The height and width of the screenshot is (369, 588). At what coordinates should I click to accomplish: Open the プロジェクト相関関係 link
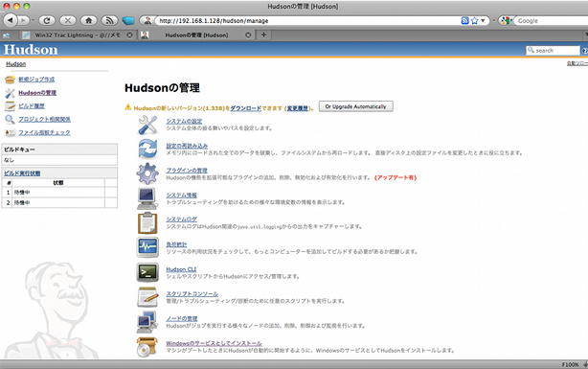(45, 120)
